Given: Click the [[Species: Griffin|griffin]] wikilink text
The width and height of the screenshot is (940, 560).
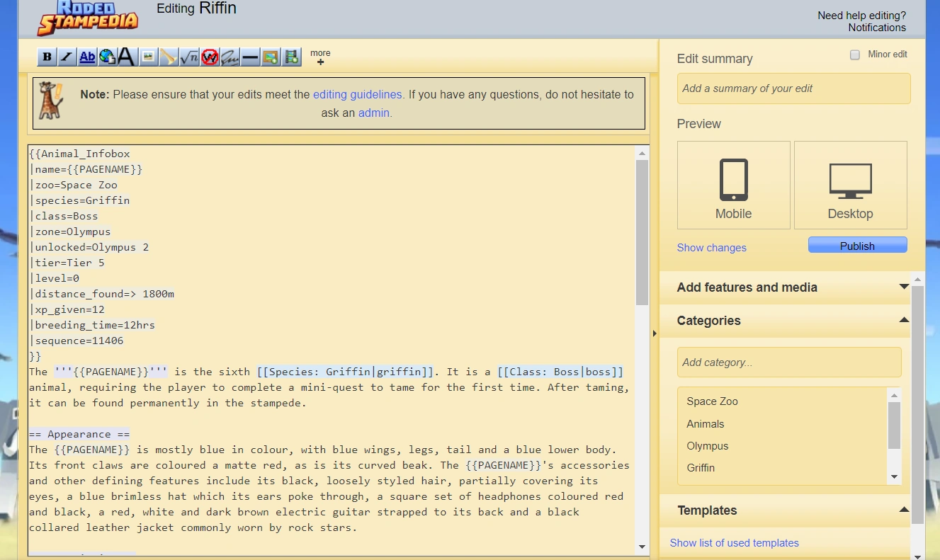Looking at the screenshot, I should 345,372.
